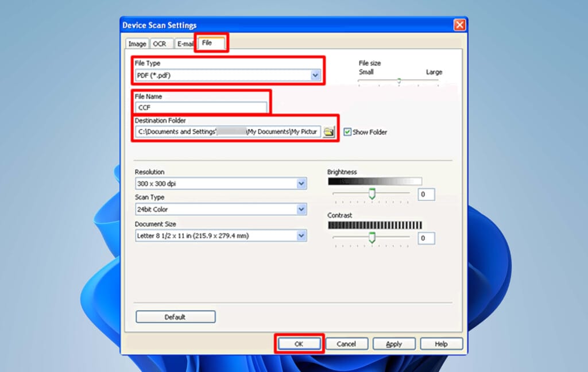Switch to the Image tab
Screen dimensions: 588x372
coord(137,44)
